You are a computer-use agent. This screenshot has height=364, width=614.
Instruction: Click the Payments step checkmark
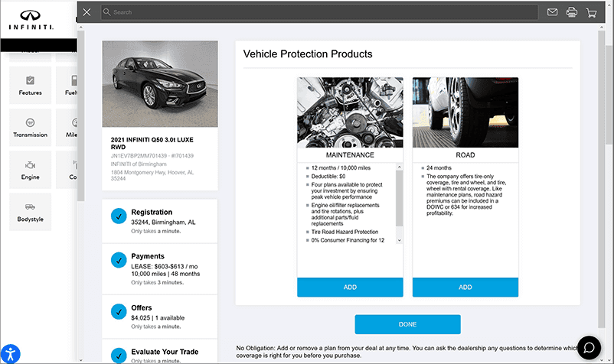pos(119,260)
